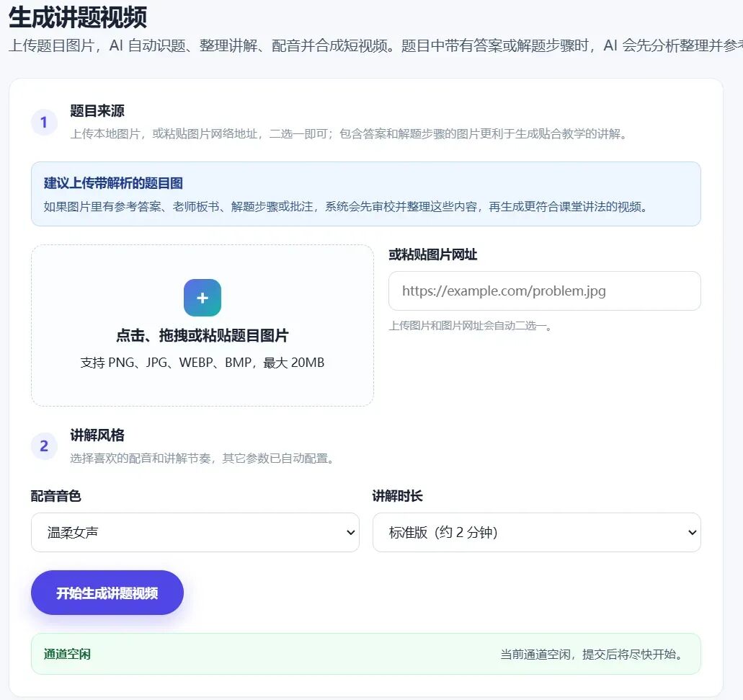Click the 讲解风格 section heading

point(97,435)
